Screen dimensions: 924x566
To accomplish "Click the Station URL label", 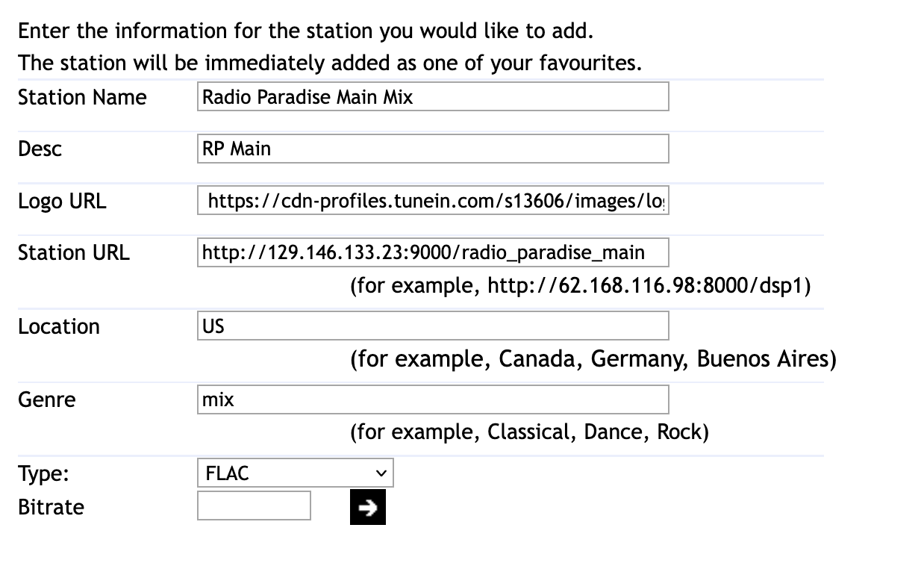I will pos(73,253).
